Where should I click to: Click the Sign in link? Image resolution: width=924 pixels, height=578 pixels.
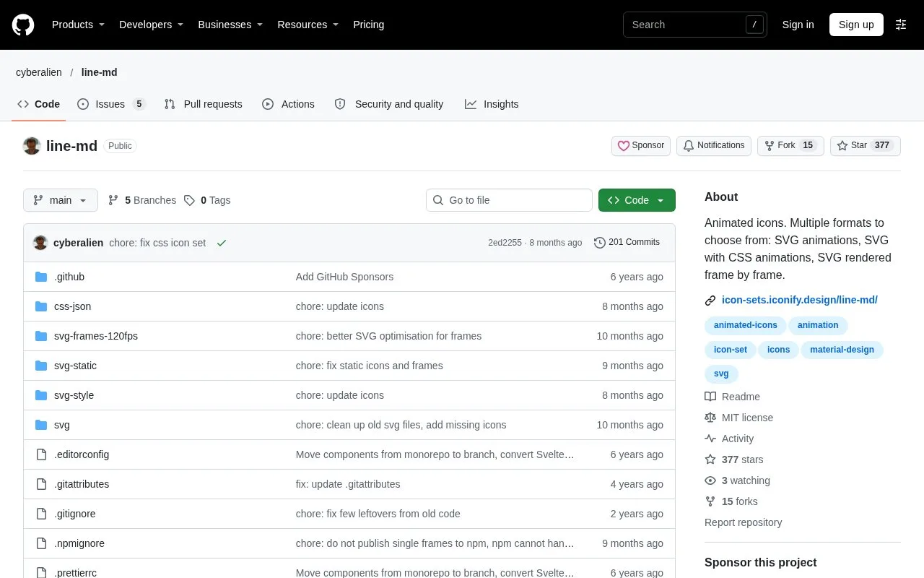point(798,25)
